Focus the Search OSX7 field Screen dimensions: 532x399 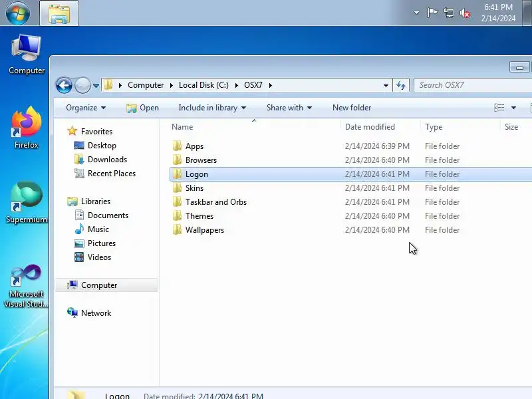(472, 85)
